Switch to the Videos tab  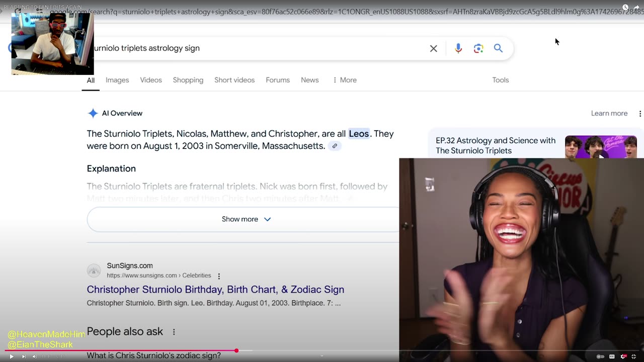point(151,80)
